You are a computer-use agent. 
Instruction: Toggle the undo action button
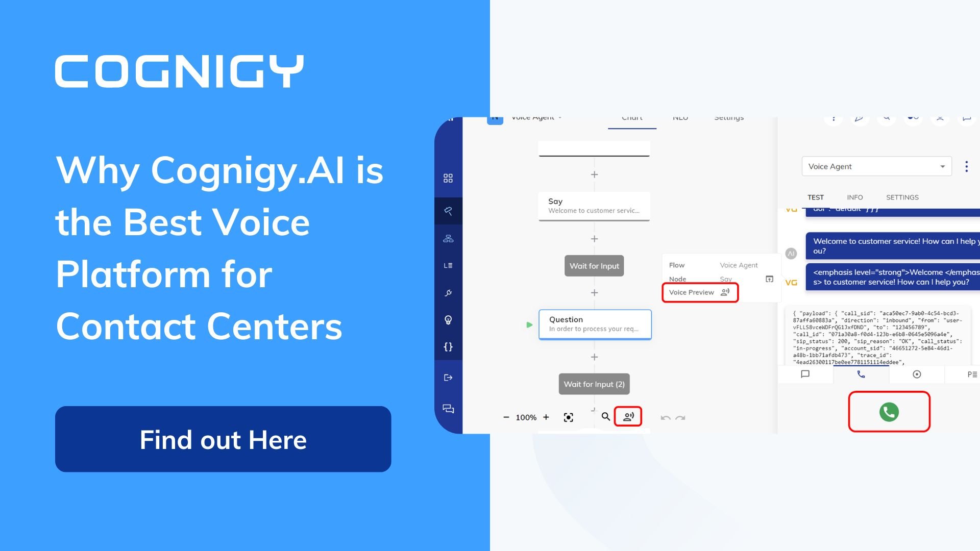coord(665,417)
